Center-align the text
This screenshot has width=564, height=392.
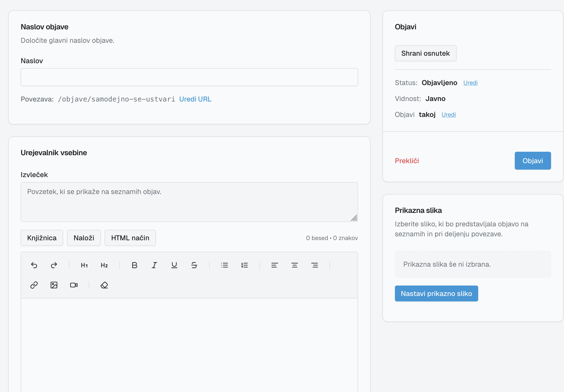click(x=295, y=265)
